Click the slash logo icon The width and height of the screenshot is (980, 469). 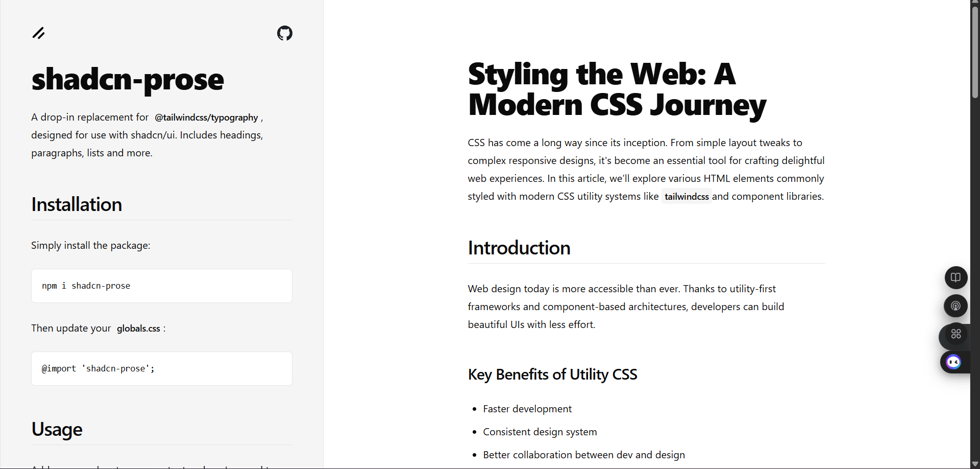(x=39, y=33)
